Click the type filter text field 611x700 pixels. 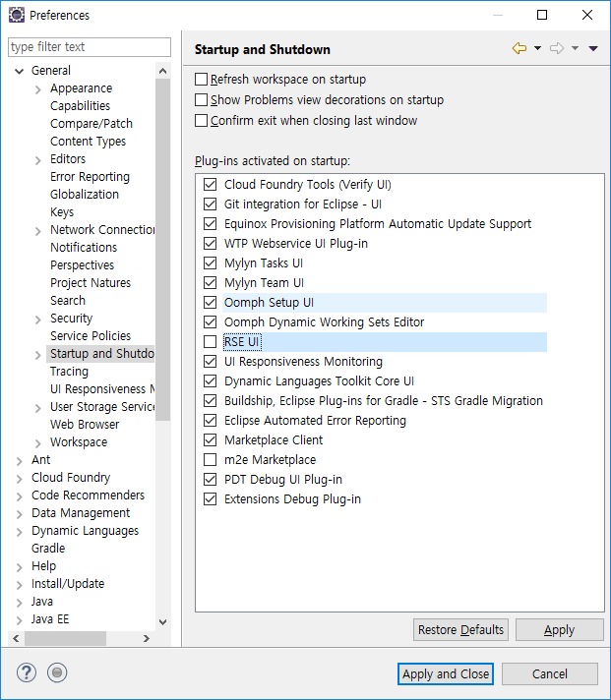pyautogui.click(x=90, y=47)
